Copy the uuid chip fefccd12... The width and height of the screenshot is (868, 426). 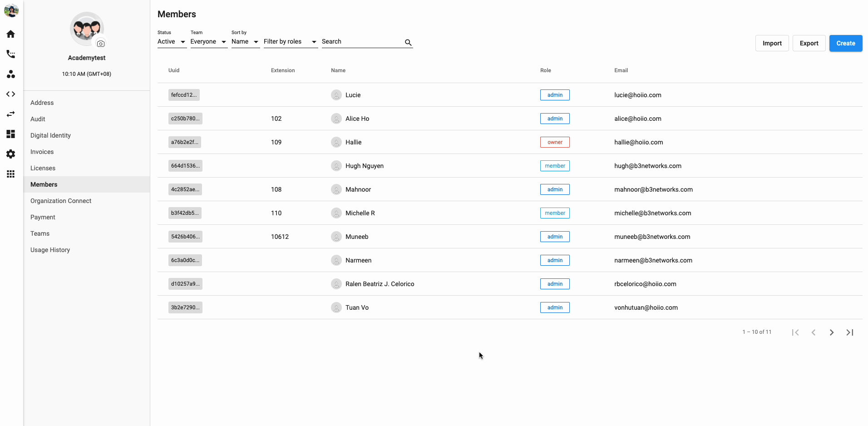(x=184, y=95)
